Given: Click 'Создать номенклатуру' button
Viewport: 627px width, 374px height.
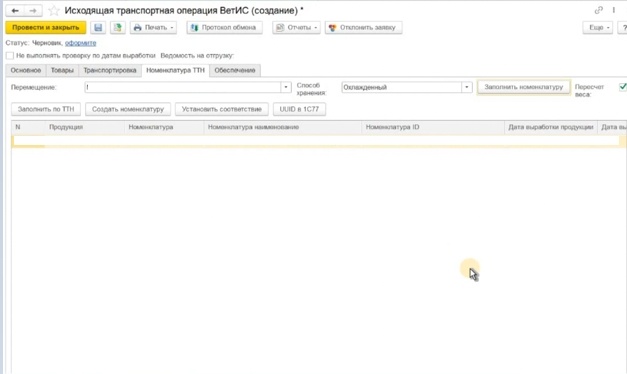Looking at the screenshot, I should tap(128, 109).
